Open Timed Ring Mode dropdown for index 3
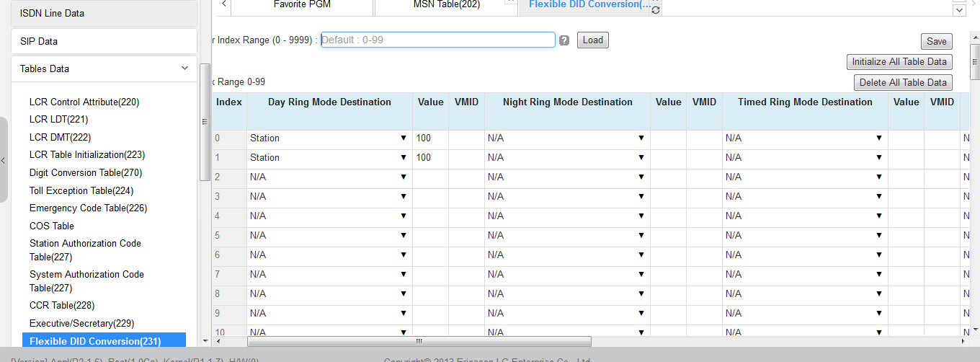 click(804, 196)
